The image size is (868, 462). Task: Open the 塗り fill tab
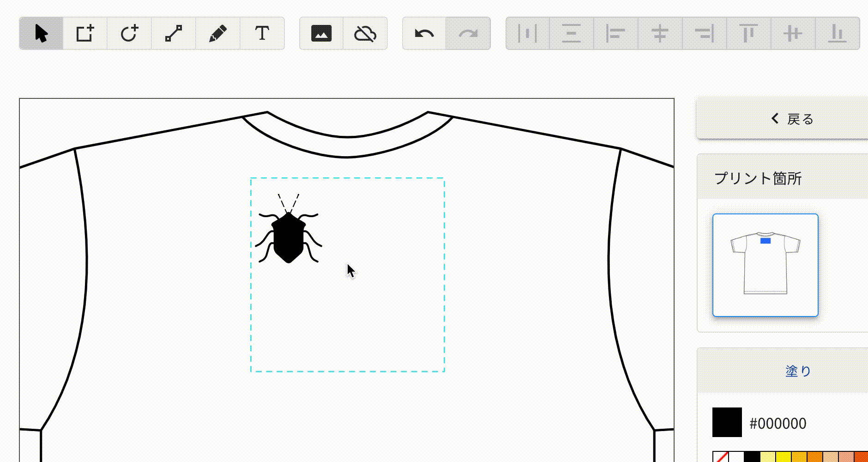tap(798, 371)
